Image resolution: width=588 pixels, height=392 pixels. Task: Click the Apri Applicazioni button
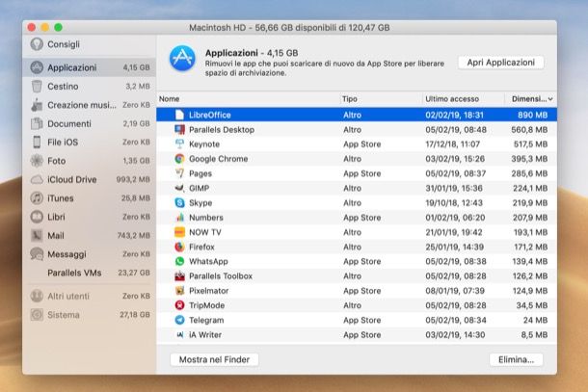pos(500,63)
